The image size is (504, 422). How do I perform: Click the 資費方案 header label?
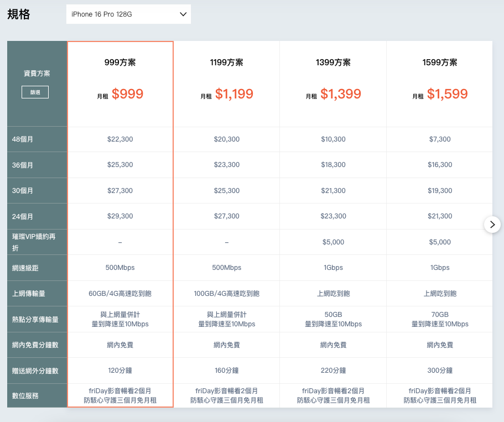click(x=37, y=73)
